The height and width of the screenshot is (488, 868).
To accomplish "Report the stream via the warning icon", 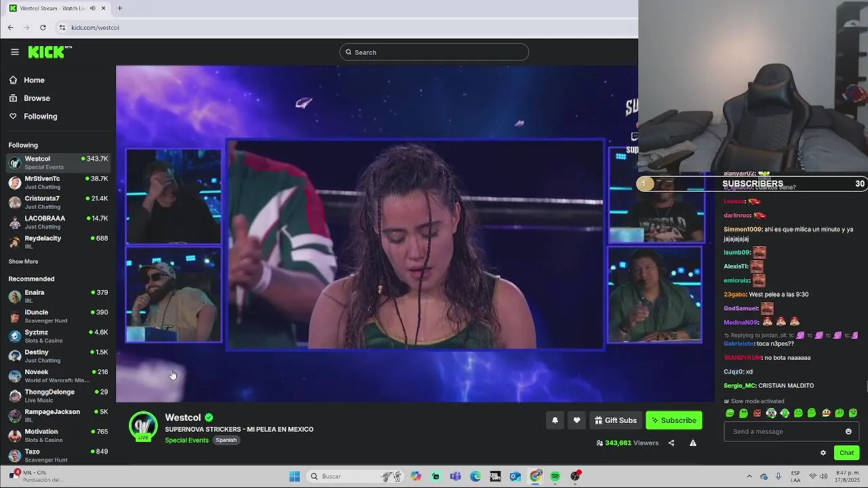I will [693, 443].
